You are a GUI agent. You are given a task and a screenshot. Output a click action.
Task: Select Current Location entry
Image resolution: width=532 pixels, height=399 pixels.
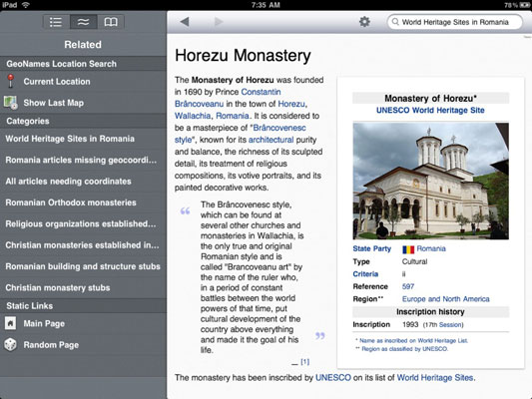(83, 82)
